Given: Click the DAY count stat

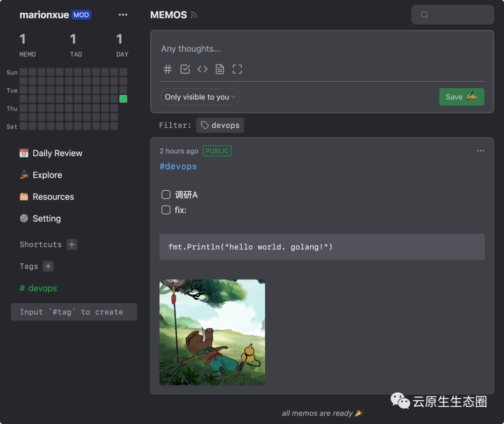Looking at the screenshot, I should pos(122,45).
